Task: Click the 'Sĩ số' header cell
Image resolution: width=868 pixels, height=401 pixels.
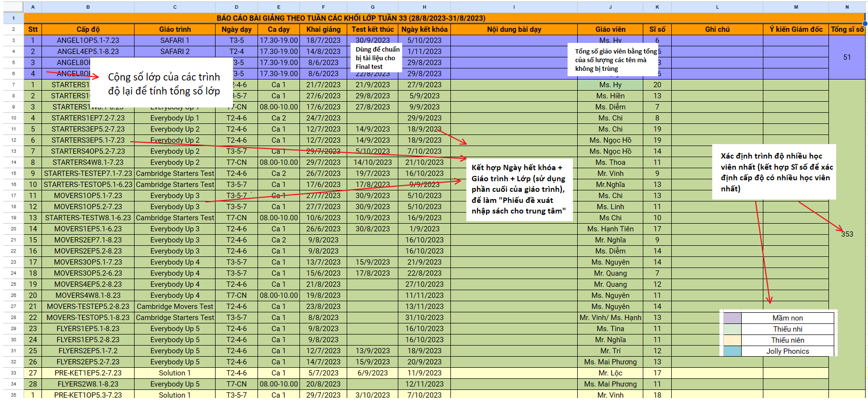Action: pyautogui.click(x=657, y=29)
